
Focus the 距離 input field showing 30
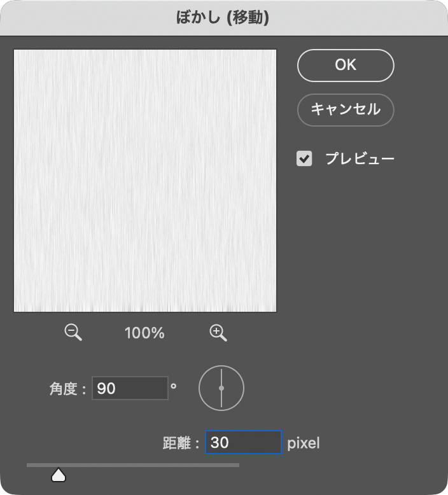tap(243, 442)
